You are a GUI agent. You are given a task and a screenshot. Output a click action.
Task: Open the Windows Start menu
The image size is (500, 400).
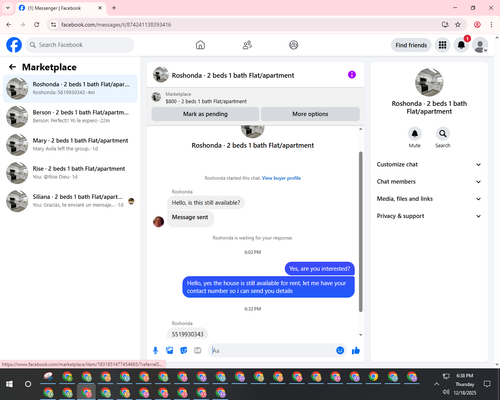(9, 384)
